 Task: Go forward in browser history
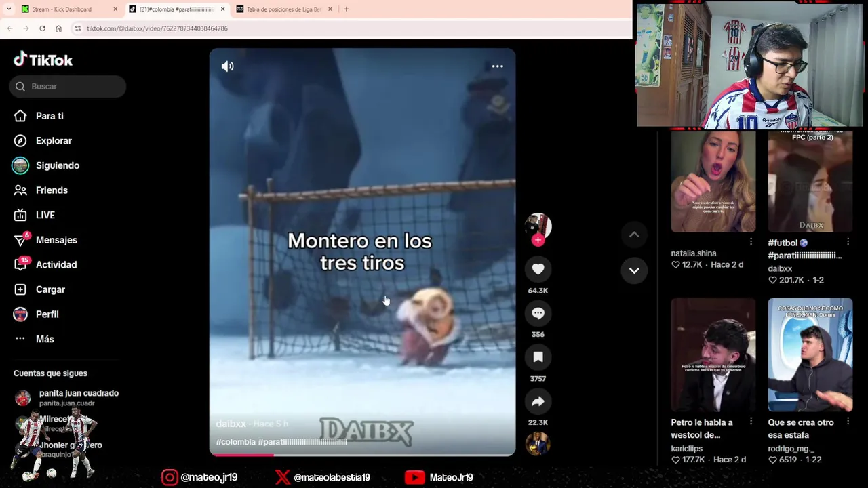pyautogui.click(x=26, y=28)
